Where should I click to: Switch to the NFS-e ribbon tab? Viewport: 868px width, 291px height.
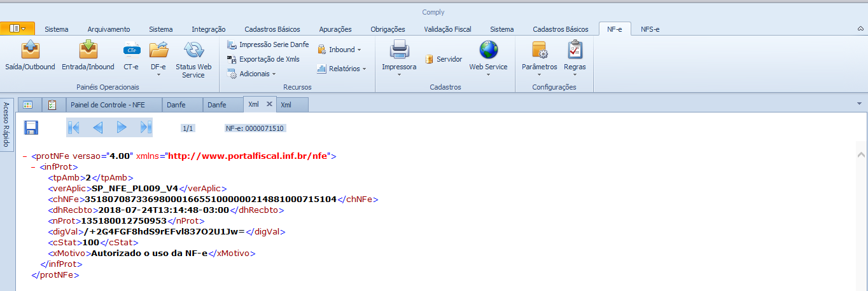tap(650, 29)
